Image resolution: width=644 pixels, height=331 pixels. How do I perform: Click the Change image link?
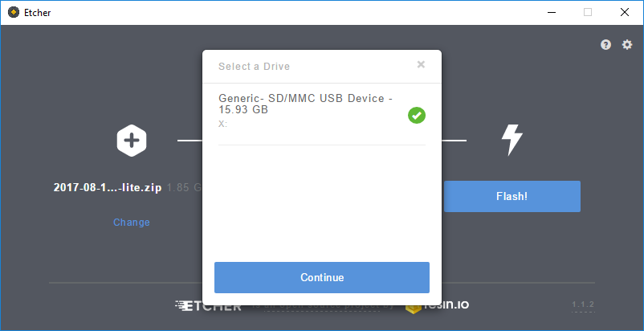132,223
